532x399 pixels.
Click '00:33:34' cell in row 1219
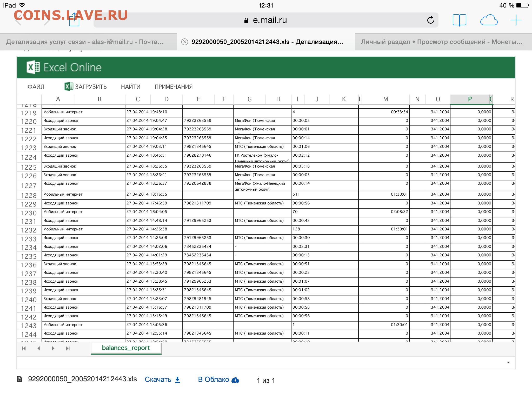(384, 113)
